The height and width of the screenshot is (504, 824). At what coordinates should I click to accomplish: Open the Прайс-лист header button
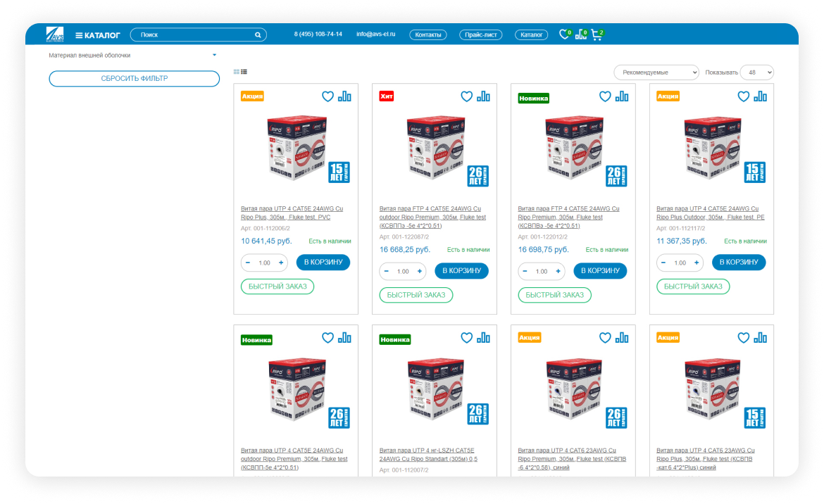(x=481, y=34)
